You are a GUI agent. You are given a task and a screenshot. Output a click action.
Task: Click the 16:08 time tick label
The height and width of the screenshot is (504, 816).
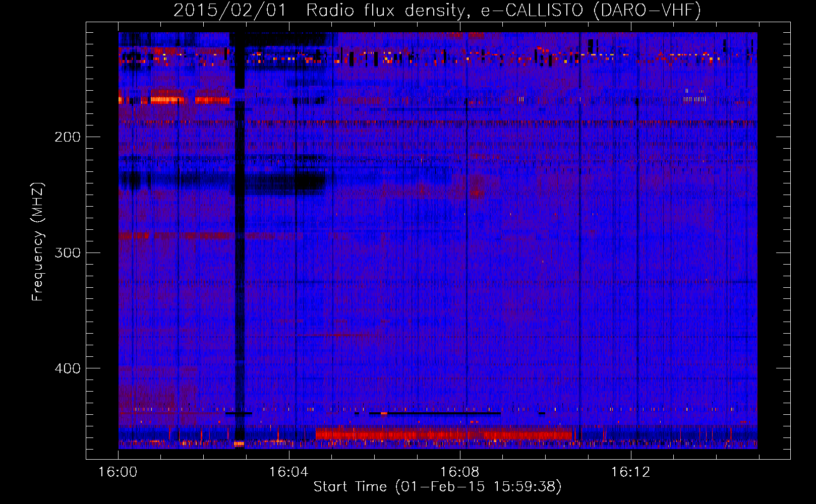[459, 472]
